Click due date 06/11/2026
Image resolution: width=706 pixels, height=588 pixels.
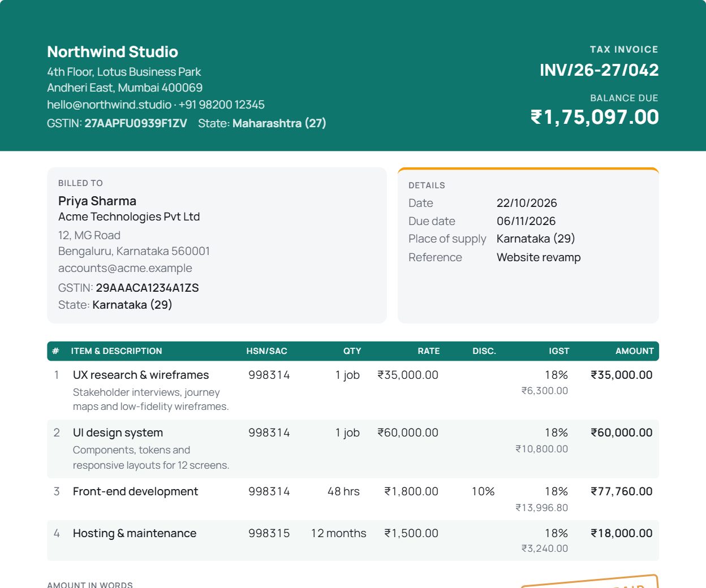tap(526, 221)
